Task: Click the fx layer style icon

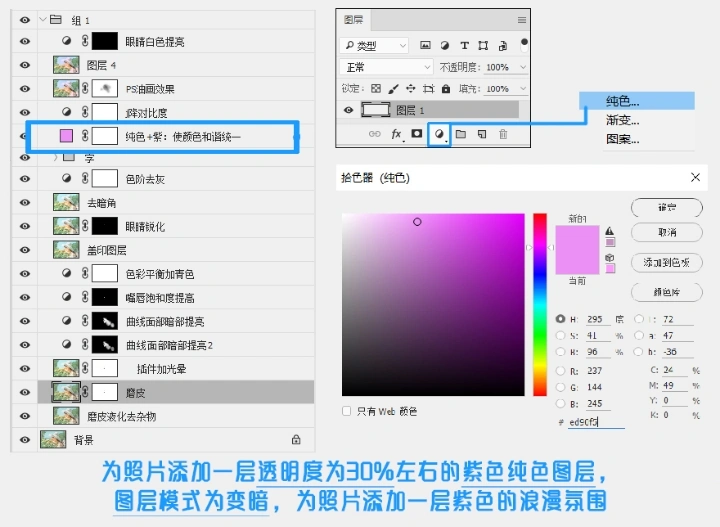Action: [x=396, y=134]
